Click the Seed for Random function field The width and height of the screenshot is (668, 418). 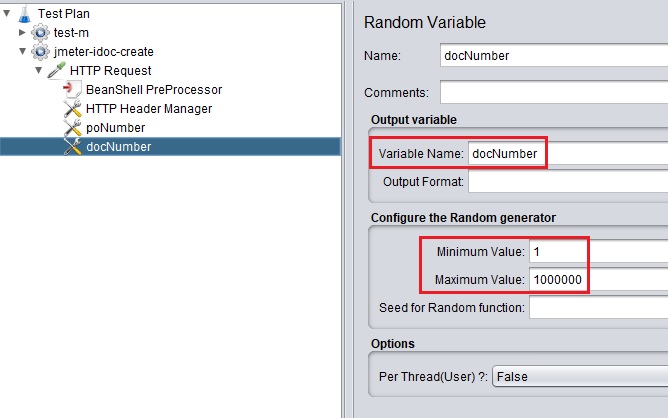click(598, 307)
